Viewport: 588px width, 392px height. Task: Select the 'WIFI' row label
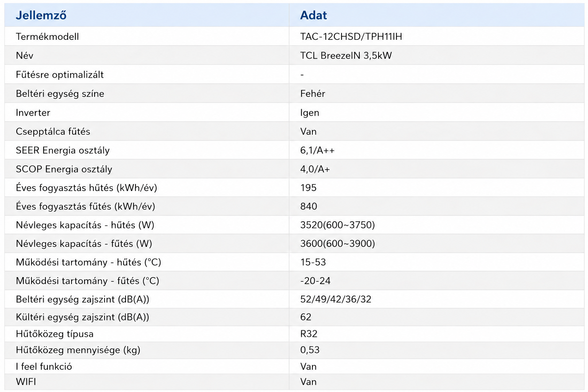click(26, 382)
